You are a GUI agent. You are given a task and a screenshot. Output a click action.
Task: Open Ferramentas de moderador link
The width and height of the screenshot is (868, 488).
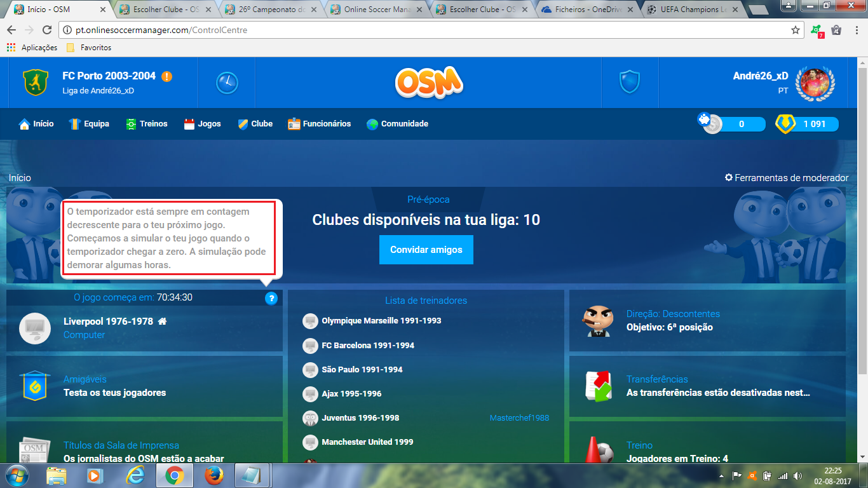[787, 178]
